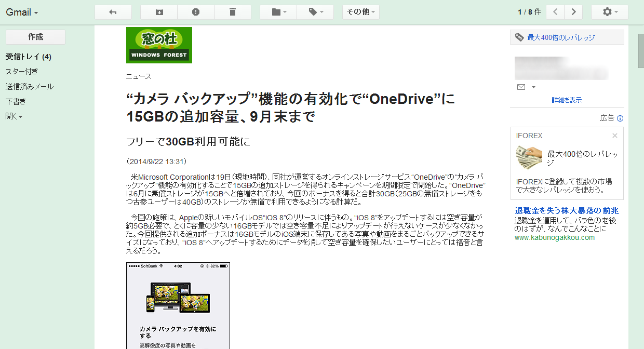Open the その他 menu

(x=361, y=12)
